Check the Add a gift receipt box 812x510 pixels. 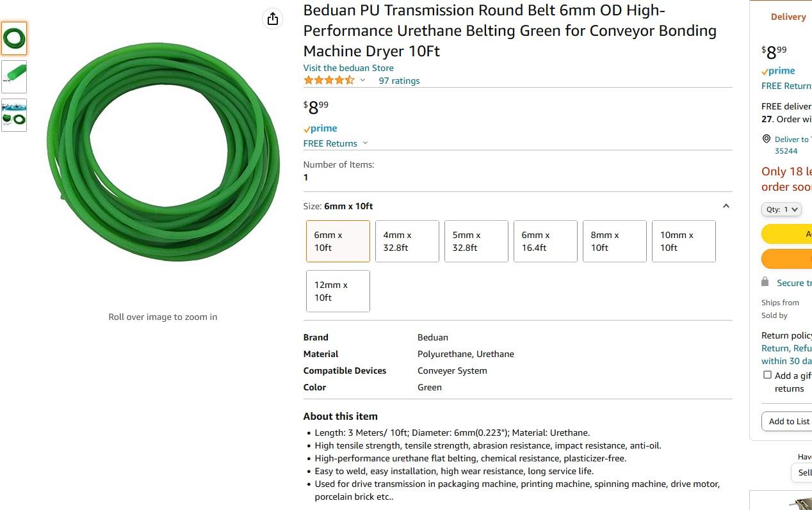tap(767, 375)
